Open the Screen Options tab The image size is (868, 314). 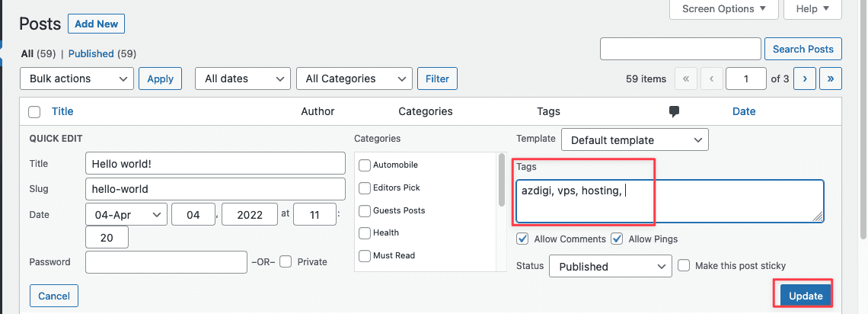(x=724, y=9)
